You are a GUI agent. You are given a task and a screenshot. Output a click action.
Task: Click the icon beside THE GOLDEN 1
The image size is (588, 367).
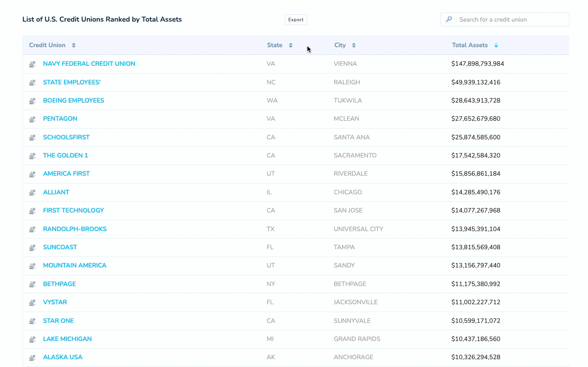32,156
